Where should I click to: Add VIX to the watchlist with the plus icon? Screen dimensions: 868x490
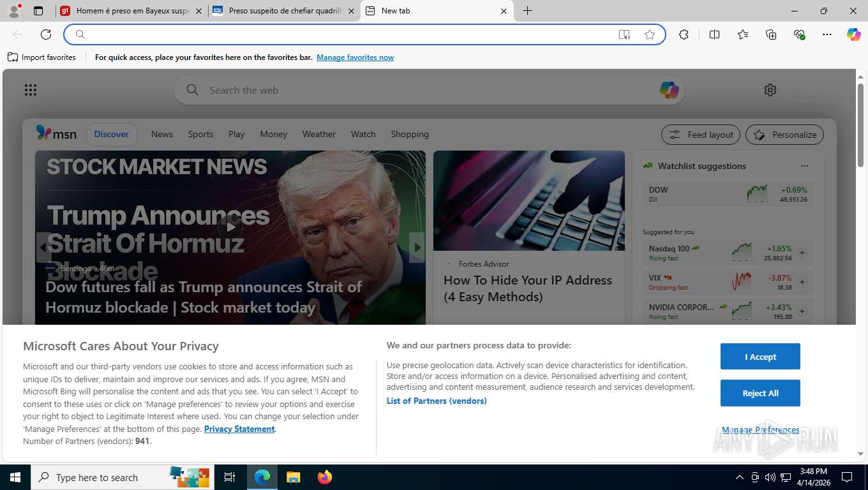802,282
